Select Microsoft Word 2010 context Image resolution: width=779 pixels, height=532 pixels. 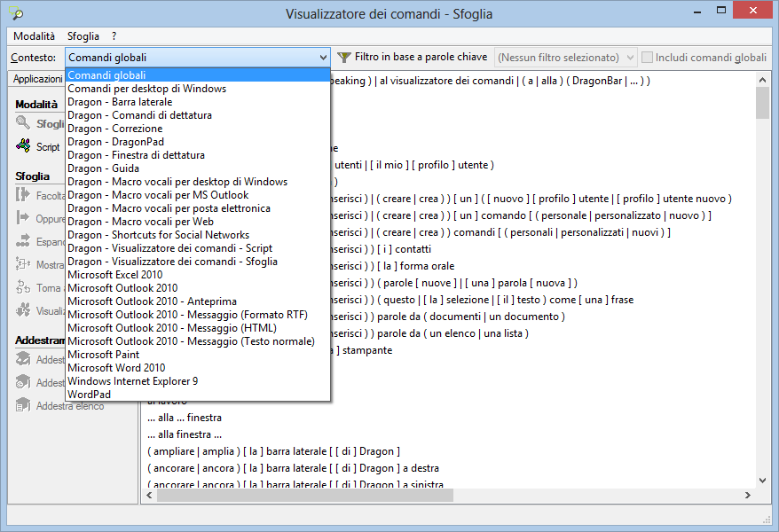[x=198, y=368]
